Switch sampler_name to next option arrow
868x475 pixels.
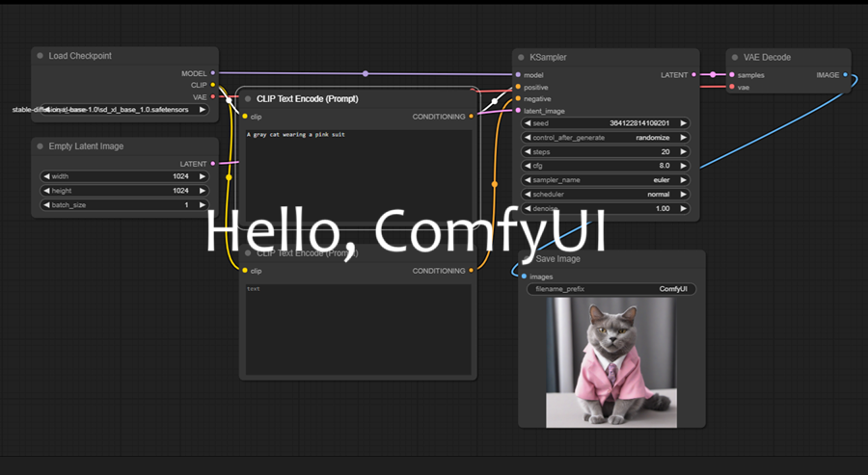click(x=684, y=180)
